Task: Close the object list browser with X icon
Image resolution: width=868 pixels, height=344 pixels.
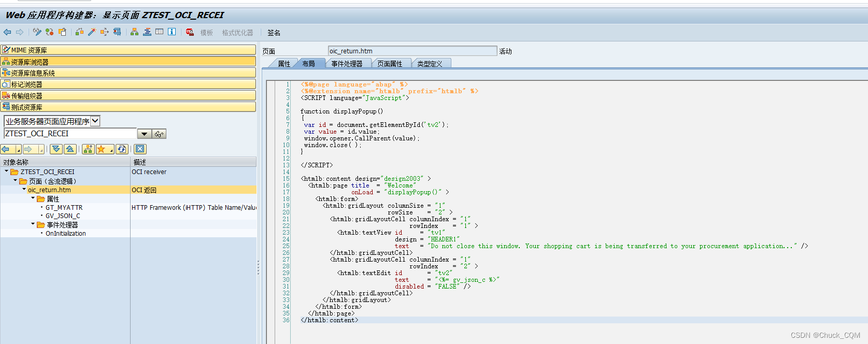Action: click(x=140, y=149)
